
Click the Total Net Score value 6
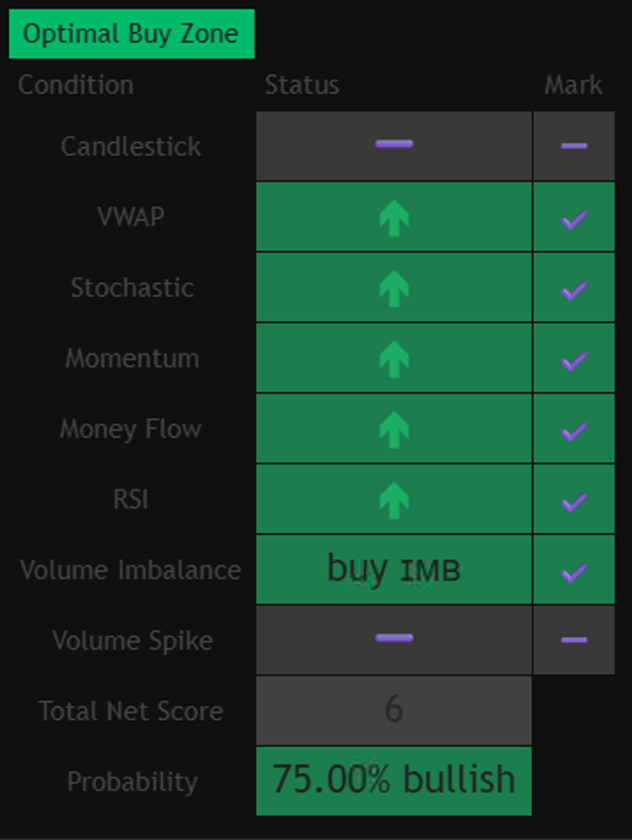click(x=394, y=710)
